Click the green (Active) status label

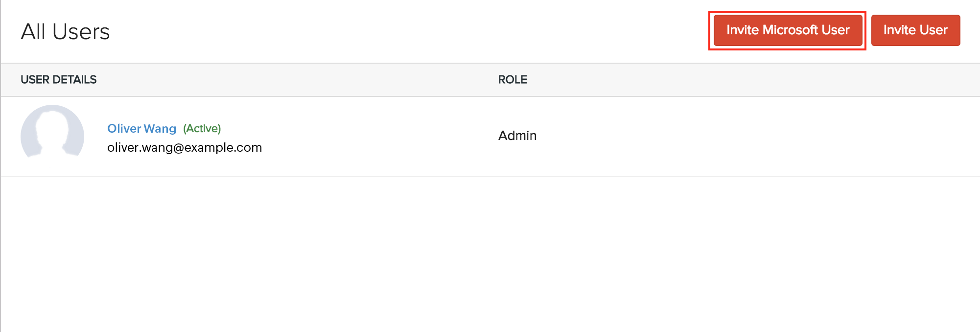[x=202, y=128]
